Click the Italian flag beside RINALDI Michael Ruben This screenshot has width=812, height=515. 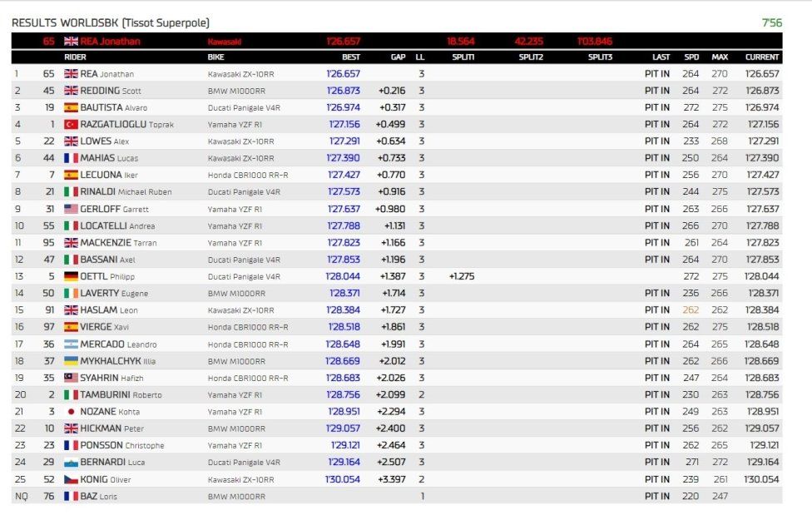(x=71, y=191)
